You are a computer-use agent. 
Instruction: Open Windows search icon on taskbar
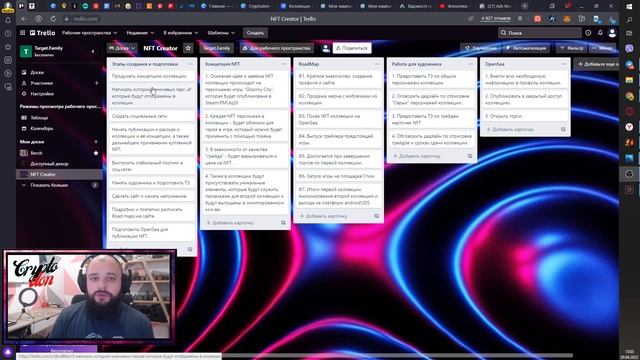click(629, 20)
